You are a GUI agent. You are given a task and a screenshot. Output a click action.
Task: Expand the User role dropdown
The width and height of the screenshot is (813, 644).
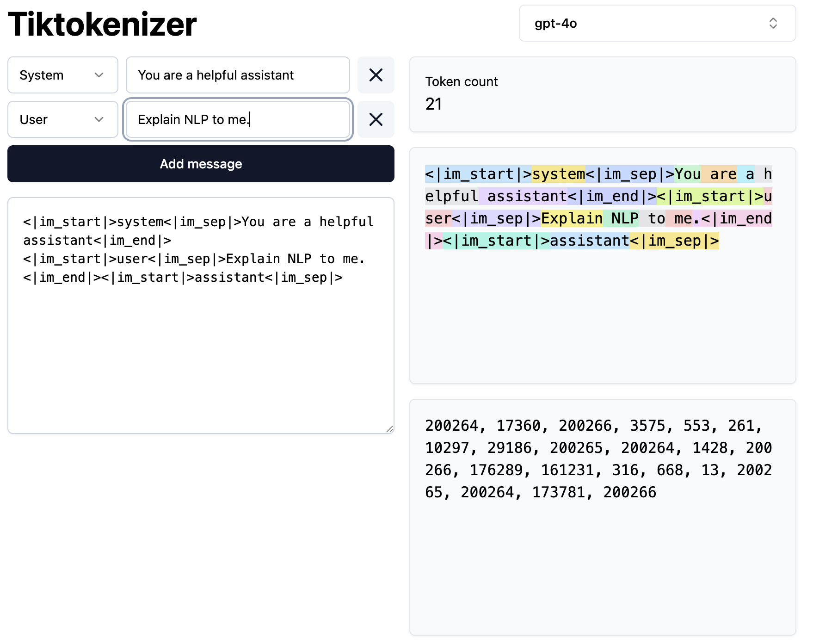click(63, 119)
